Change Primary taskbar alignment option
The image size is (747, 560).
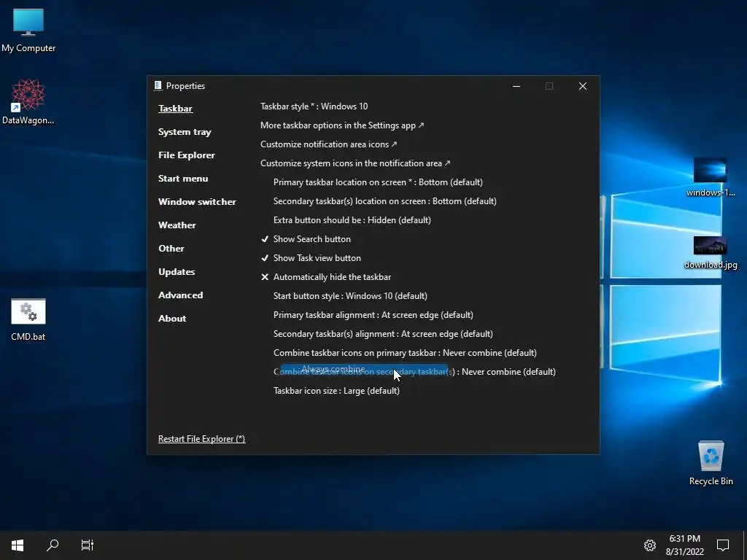tap(373, 315)
